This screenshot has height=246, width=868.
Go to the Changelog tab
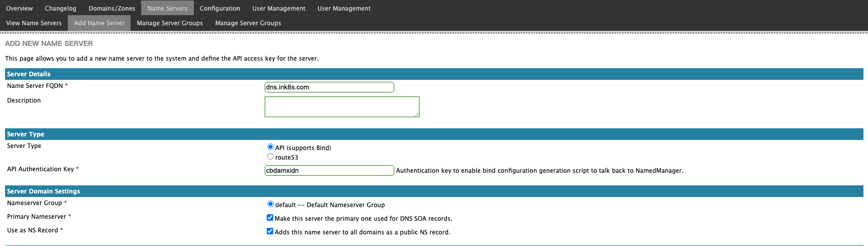pyautogui.click(x=60, y=8)
